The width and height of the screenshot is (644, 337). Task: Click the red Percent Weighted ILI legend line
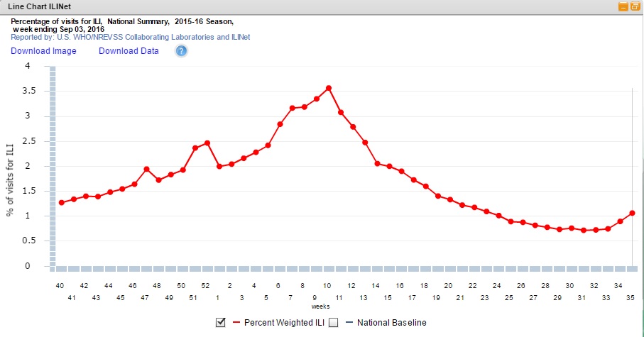pos(236,323)
